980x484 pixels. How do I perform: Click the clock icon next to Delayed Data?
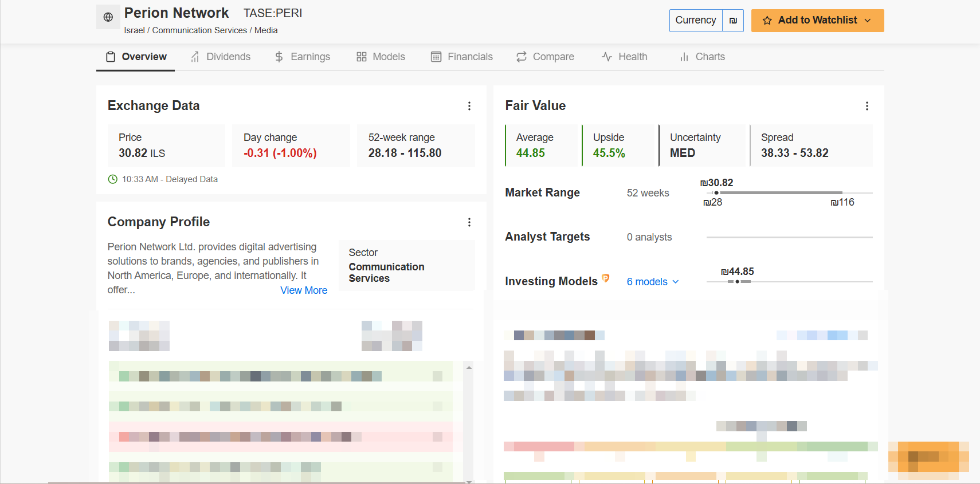click(113, 179)
